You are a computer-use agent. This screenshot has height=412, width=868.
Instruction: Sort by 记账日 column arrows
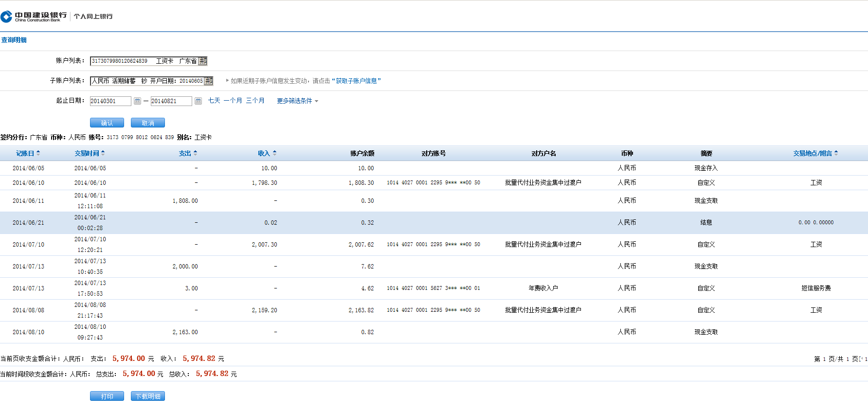(38, 153)
